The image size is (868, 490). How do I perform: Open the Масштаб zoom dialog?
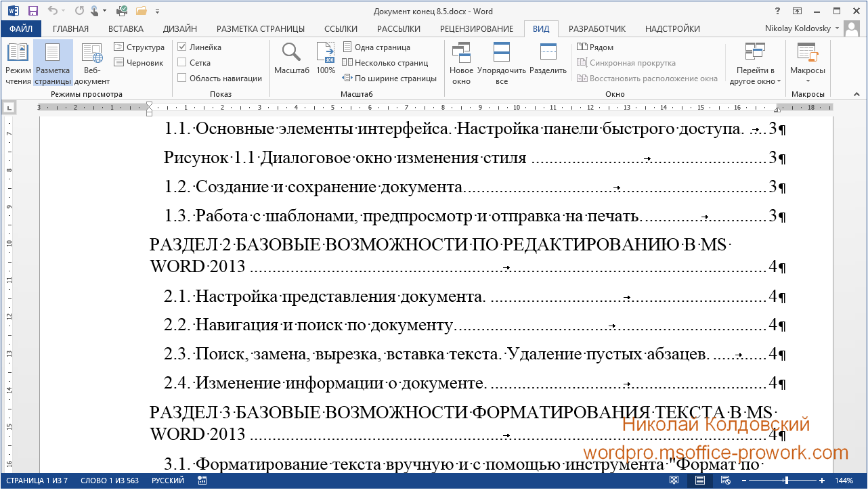tap(292, 60)
